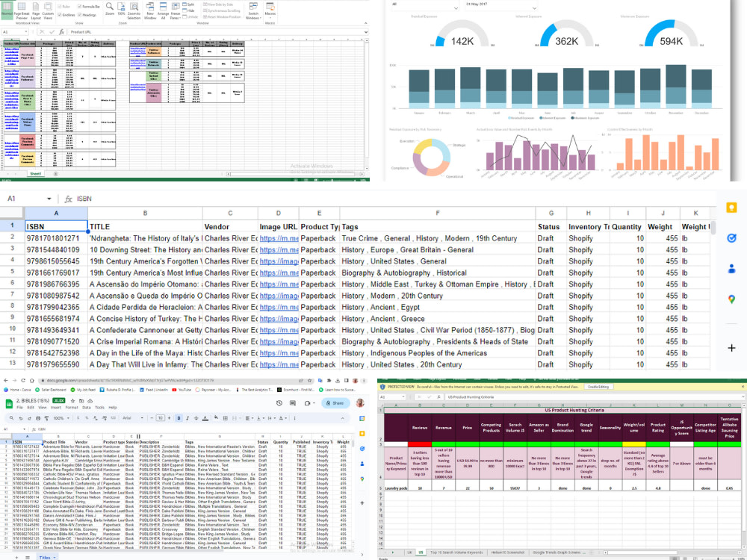This screenshot has width=747, height=560.
Task: Open the Switch Windows dropdown in Excel
Action: coord(253,10)
